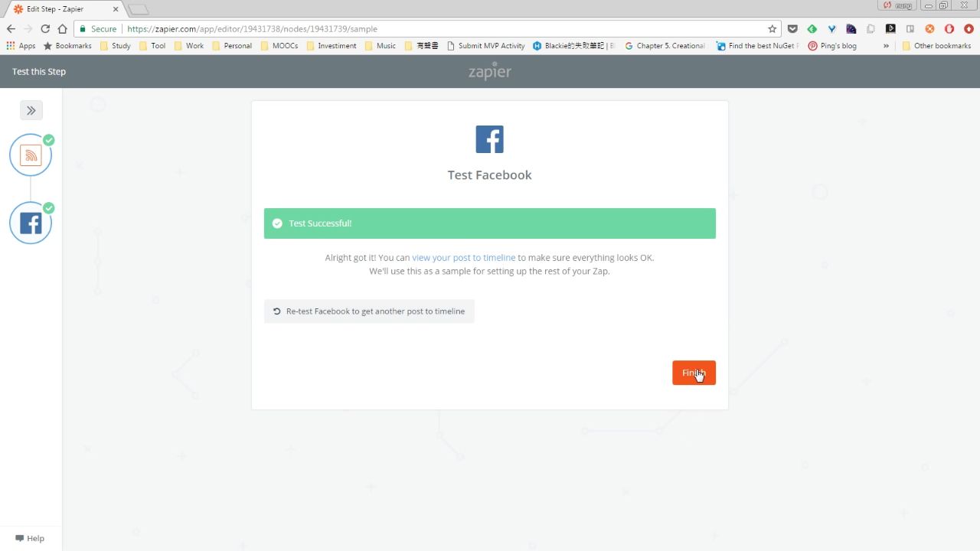Open Chapter 5. Creational bookmark
Viewport: 980px width, 551px height.
click(x=665, y=46)
